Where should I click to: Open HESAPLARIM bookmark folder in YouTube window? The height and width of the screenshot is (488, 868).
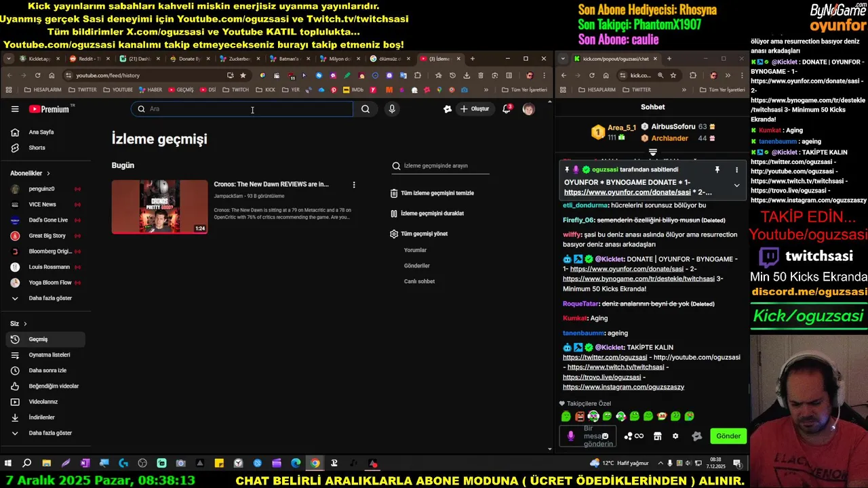click(43, 89)
